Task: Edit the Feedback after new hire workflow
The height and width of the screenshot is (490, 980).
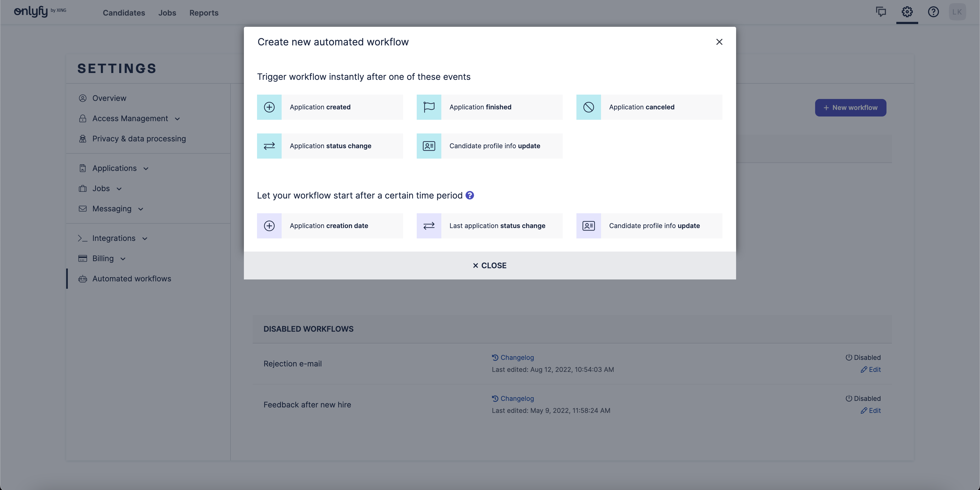Action: [x=871, y=410]
